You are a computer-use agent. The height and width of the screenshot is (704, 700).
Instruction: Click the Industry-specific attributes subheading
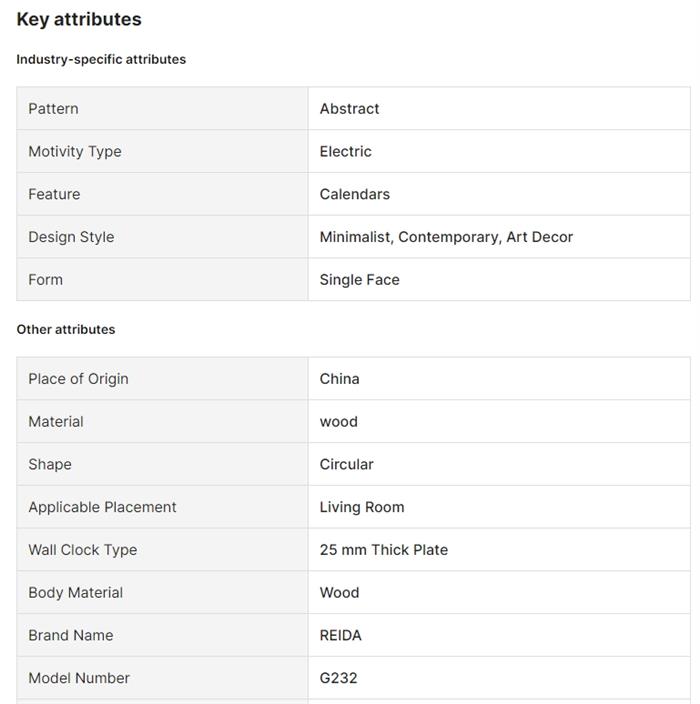point(101,59)
